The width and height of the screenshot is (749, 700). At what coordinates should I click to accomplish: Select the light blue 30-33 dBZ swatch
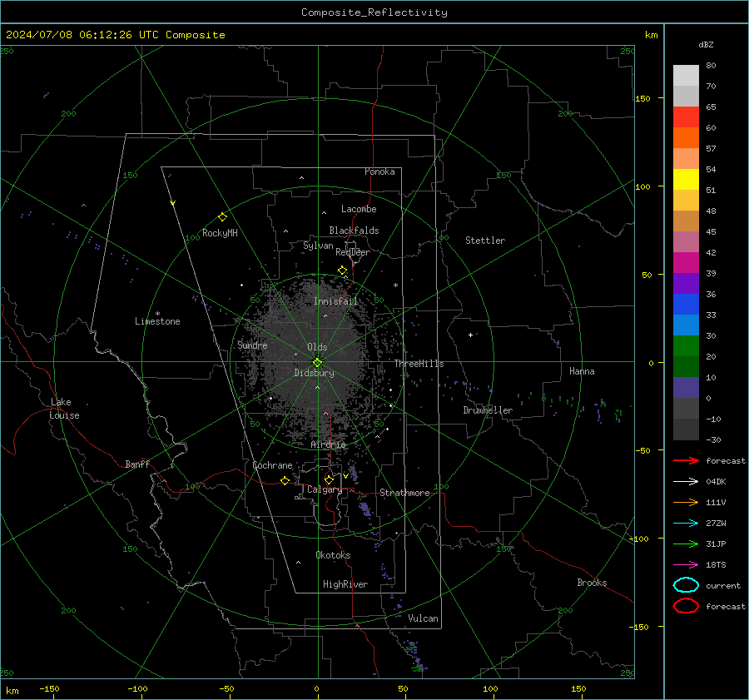pos(686,325)
